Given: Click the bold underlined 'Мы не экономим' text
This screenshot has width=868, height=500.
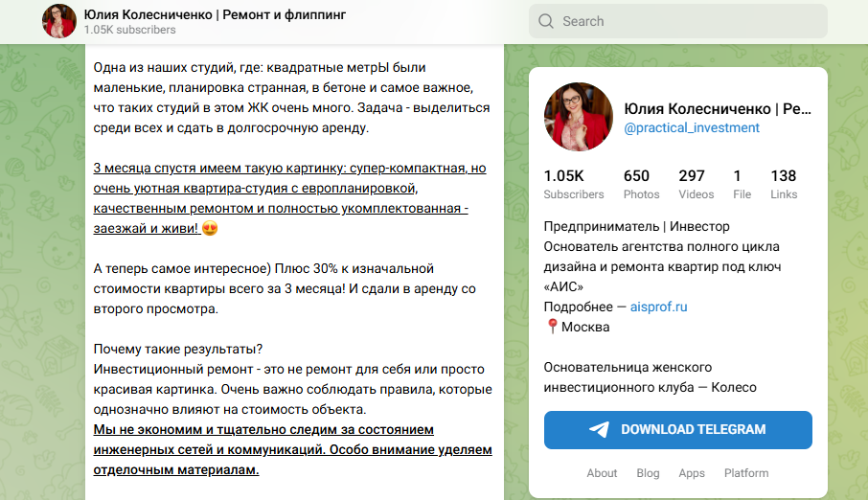Looking at the screenshot, I should (x=147, y=430).
